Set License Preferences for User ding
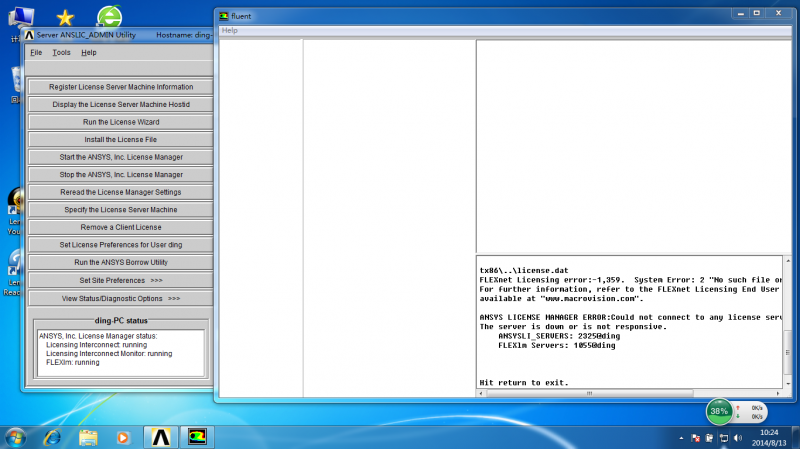This screenshot has height=449, width=800. [x=121, y=245]
